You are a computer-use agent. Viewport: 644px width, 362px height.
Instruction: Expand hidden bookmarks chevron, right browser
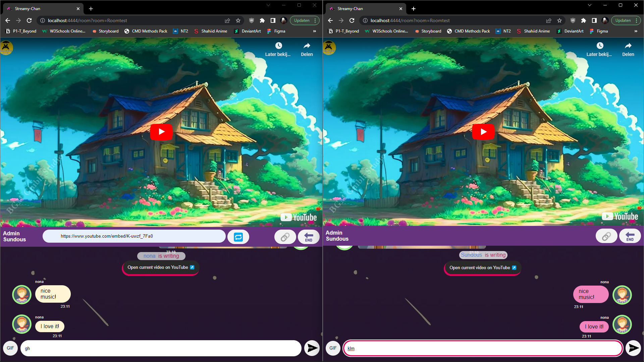point(636,31)
